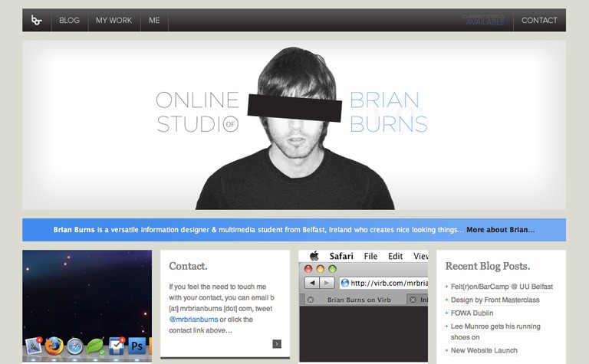
Task: Open the CONTACT page in navigation bar
Action: (x=539, y=20)
